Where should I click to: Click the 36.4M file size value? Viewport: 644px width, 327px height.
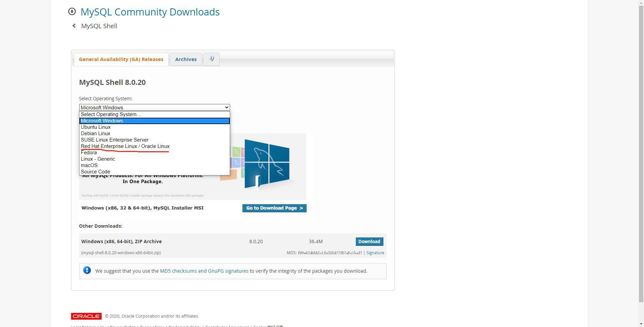pos(316,241)
